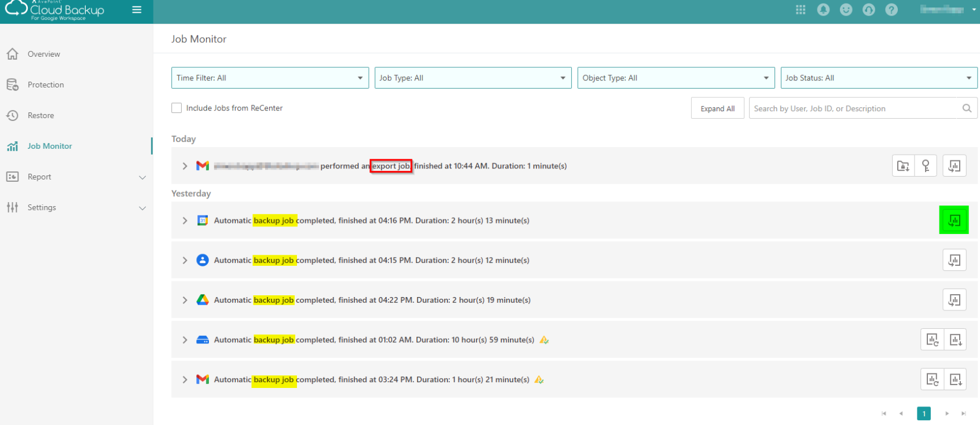Click the job search input field
The width and height of the screenshot is (980, 425).
coord(854,108)
